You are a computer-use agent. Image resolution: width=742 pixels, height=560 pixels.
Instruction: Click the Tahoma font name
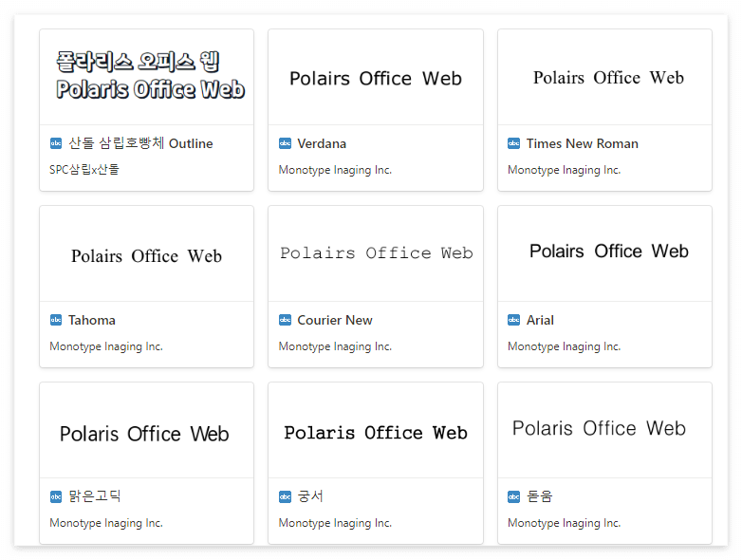(92, 320)
